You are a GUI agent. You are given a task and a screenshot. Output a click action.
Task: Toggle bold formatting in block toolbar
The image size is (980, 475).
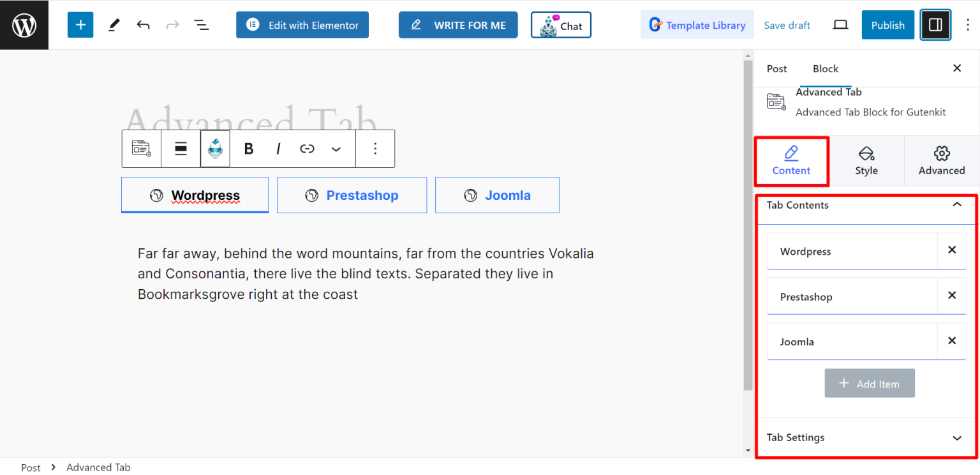pyautogui.click(x=249, y=149)
